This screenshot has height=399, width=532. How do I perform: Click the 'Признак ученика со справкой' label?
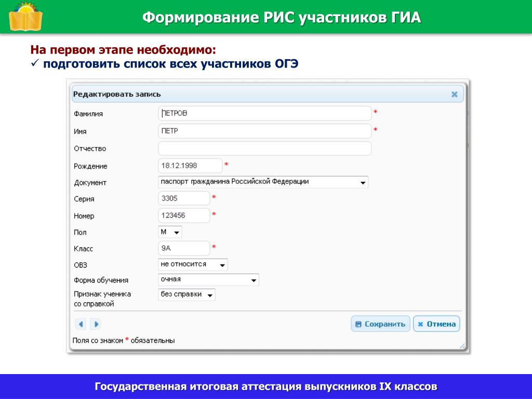[x=102, y=299]
